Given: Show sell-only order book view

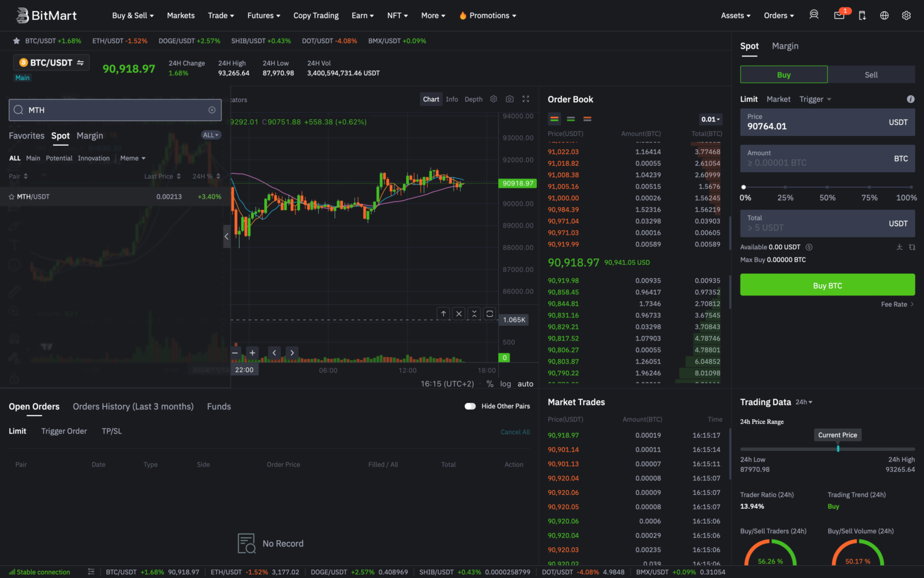Looking at the screenshot, I should click(587, 119).
